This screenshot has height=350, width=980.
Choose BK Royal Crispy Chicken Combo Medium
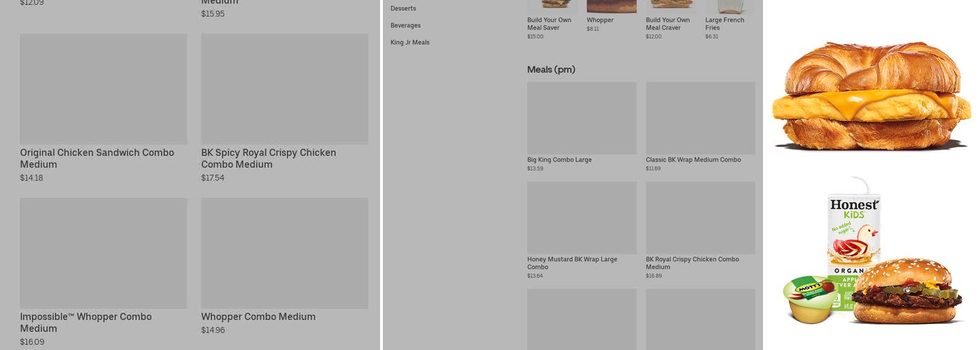692,262
